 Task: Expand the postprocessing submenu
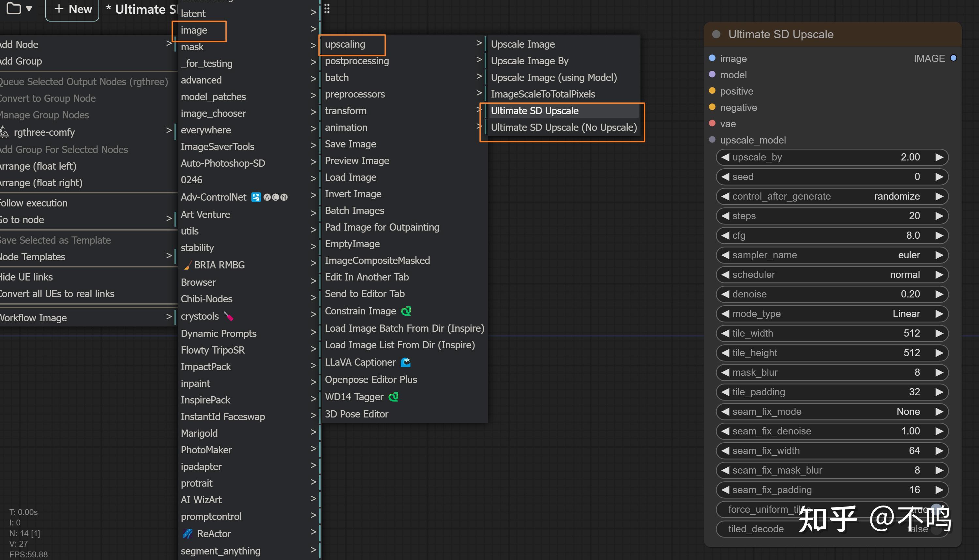tap(403, 61)
